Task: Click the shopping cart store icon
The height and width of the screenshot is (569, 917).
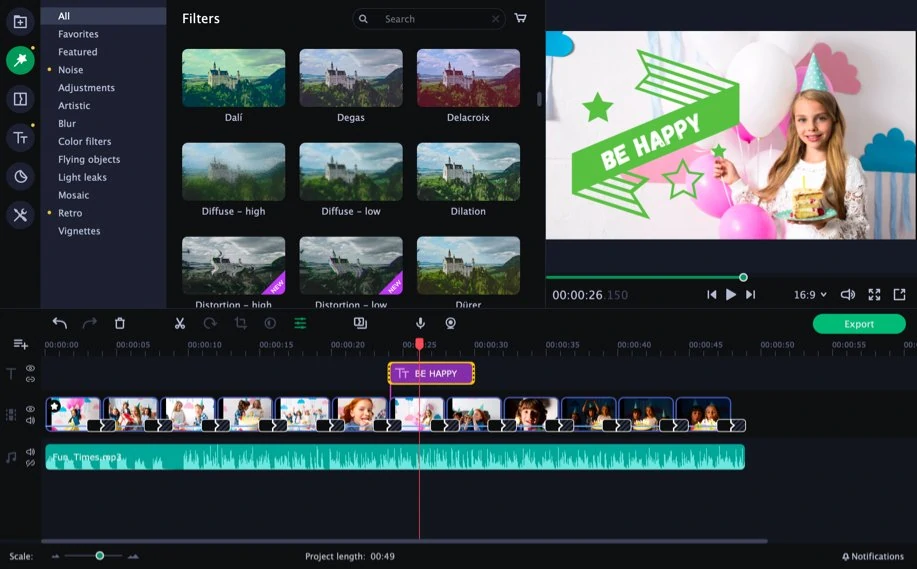Action: [x=520, y=19]
